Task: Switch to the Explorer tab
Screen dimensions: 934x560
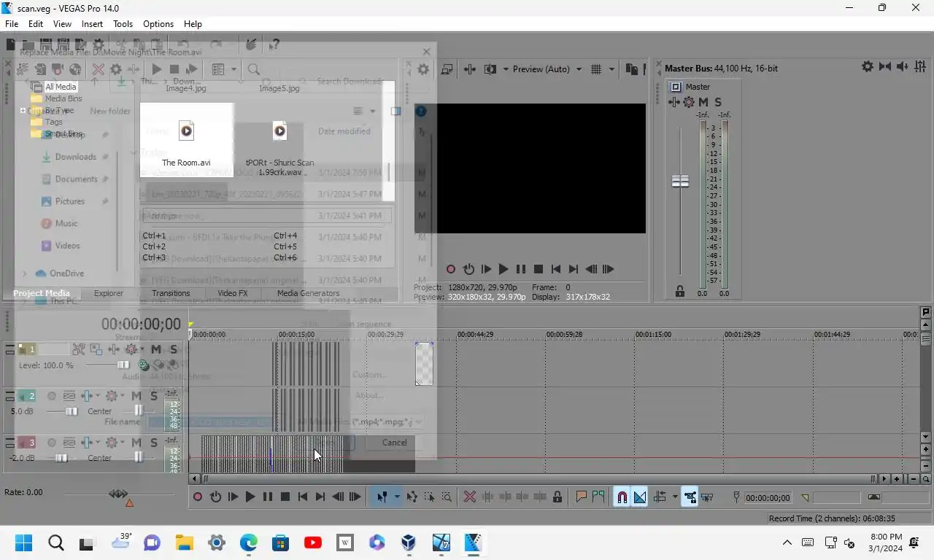Action: pyautogui.click(x=109, y=293)
